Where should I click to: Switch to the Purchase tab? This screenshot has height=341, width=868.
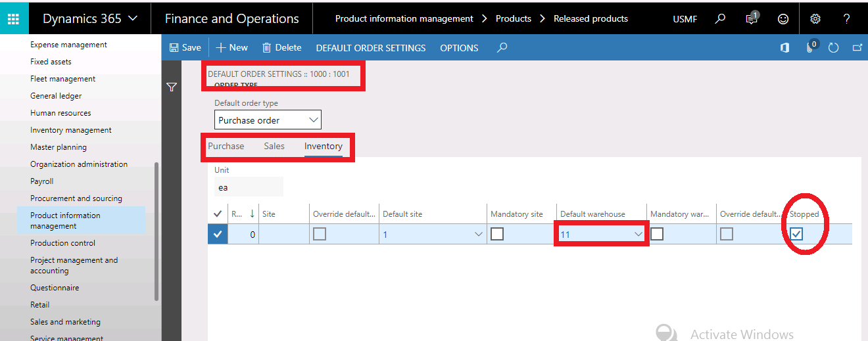click(226, 146)
